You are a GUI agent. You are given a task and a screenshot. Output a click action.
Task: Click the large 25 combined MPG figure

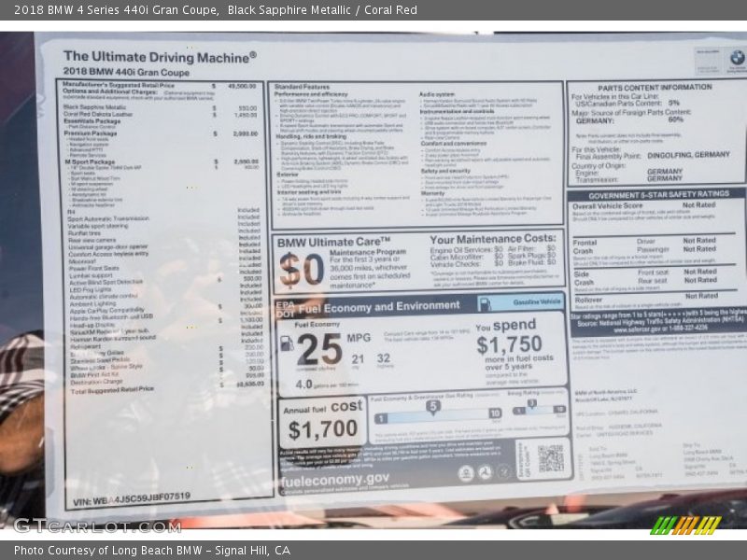tap(319, 349)
